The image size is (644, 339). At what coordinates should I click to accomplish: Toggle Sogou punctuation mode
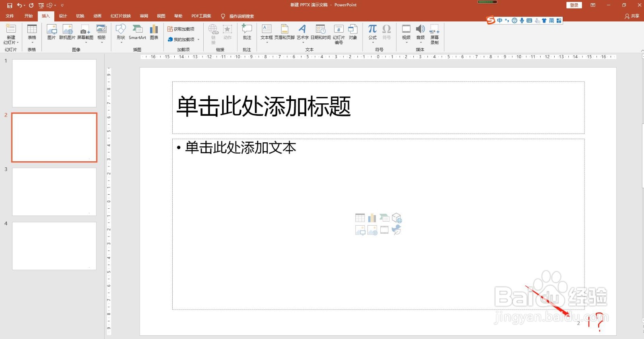coord(507,21)
